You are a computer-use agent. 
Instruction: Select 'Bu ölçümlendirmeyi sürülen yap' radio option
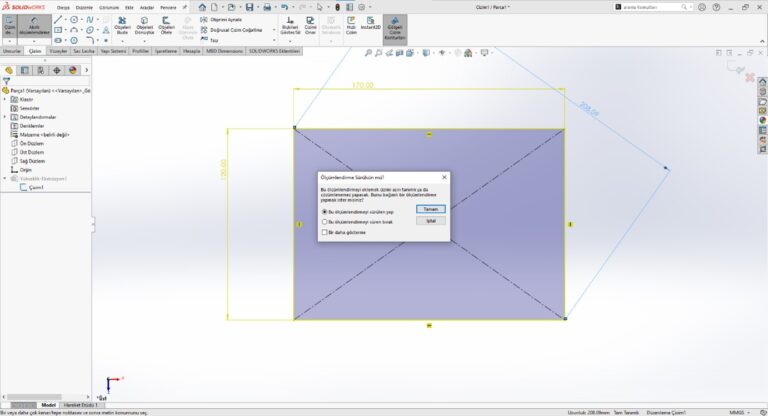(x=324, y=211)
